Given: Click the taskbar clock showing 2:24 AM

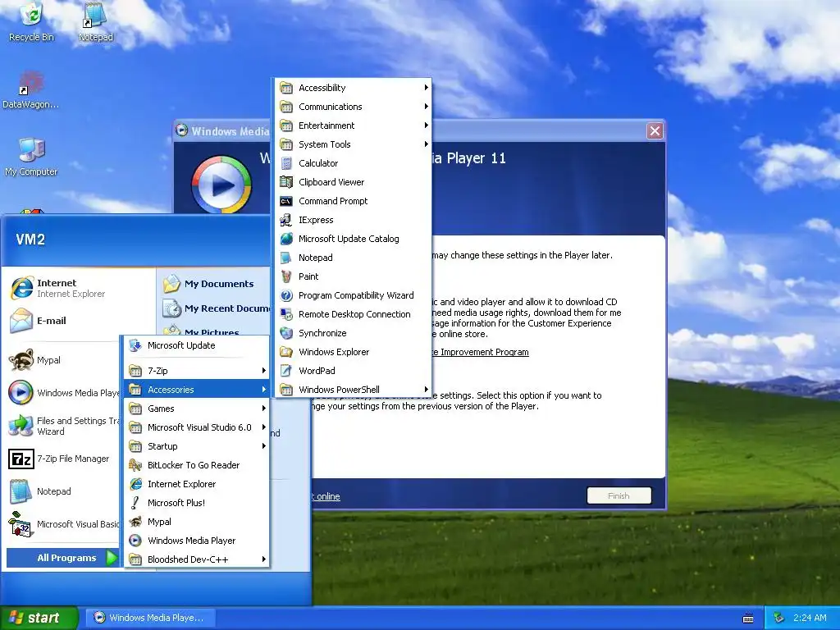Looking at the screenshot, I should tap(810, 618).
